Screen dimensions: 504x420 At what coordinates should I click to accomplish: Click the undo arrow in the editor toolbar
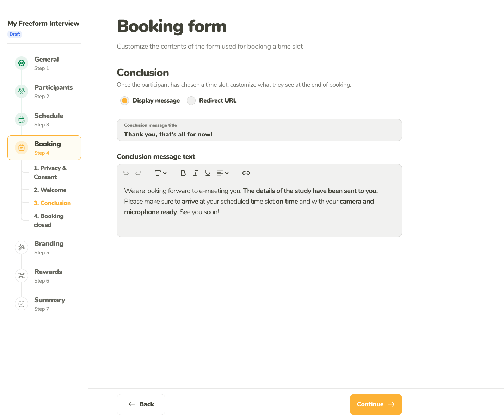126,173
